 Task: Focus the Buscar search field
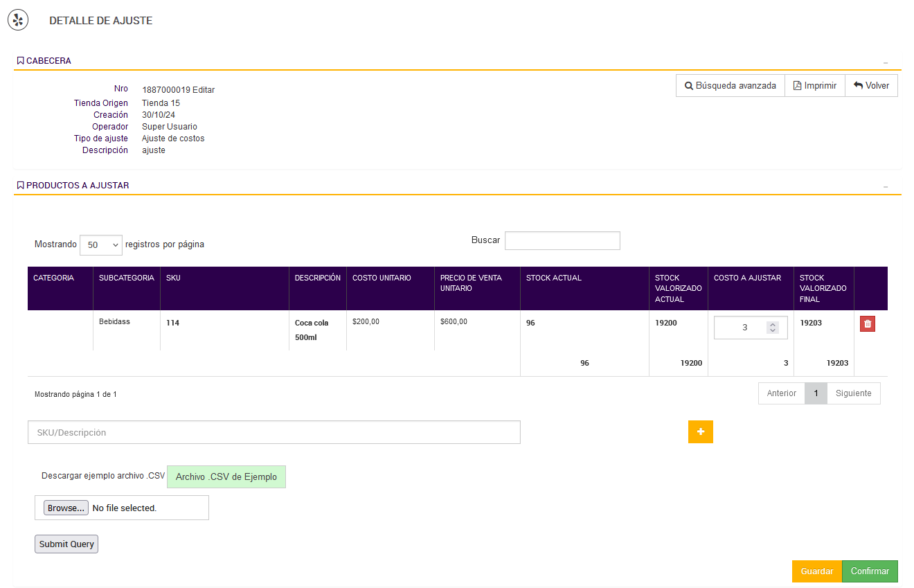[562, 240]
